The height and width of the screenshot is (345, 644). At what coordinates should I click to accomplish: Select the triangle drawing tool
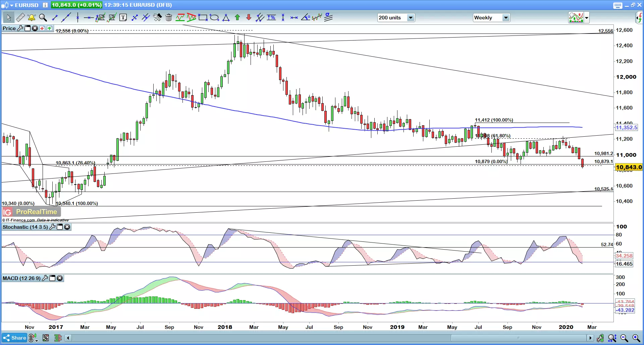tap(226, 17)
